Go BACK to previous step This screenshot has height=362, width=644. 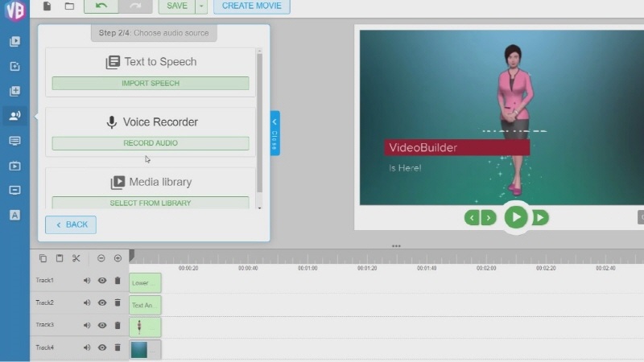click(x=71, y=224)
